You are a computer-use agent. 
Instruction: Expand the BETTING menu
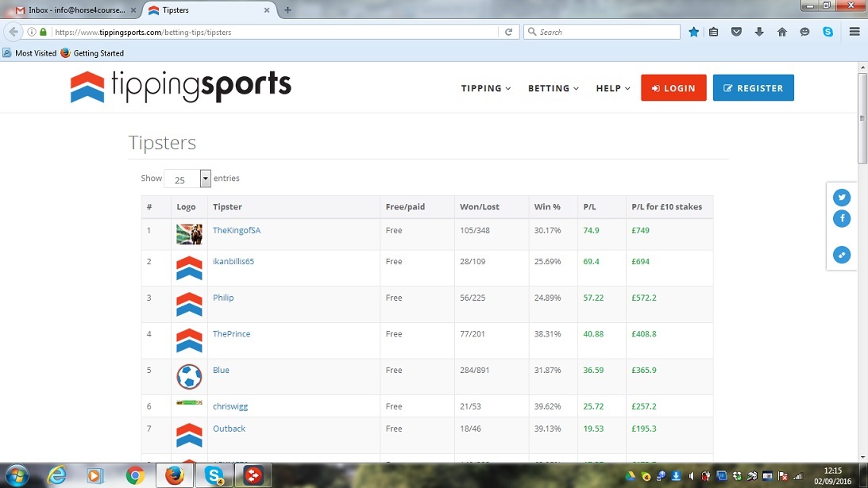click(x=553, y=88)
